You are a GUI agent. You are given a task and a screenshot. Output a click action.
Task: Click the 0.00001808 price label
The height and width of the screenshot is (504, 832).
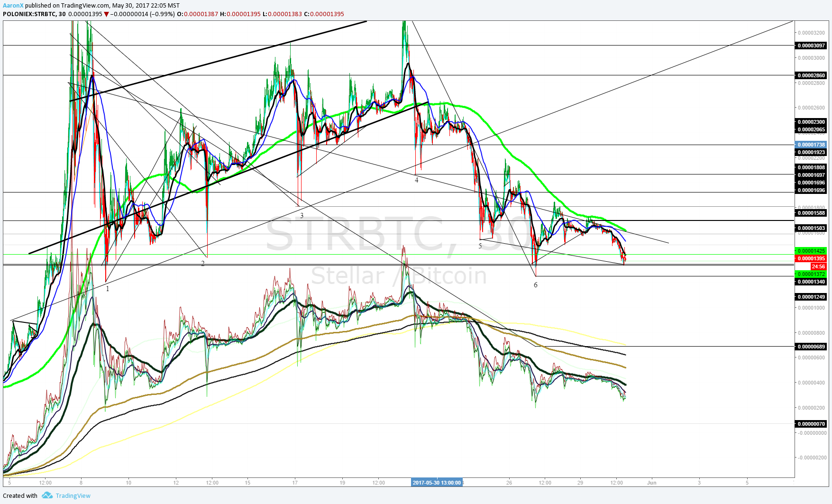pos(811,167)
